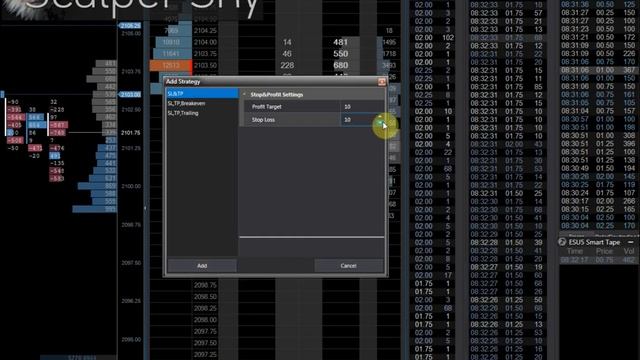Click the Time column header in Smart Tape
Viewport: 640px width, 360px height.
575,251
